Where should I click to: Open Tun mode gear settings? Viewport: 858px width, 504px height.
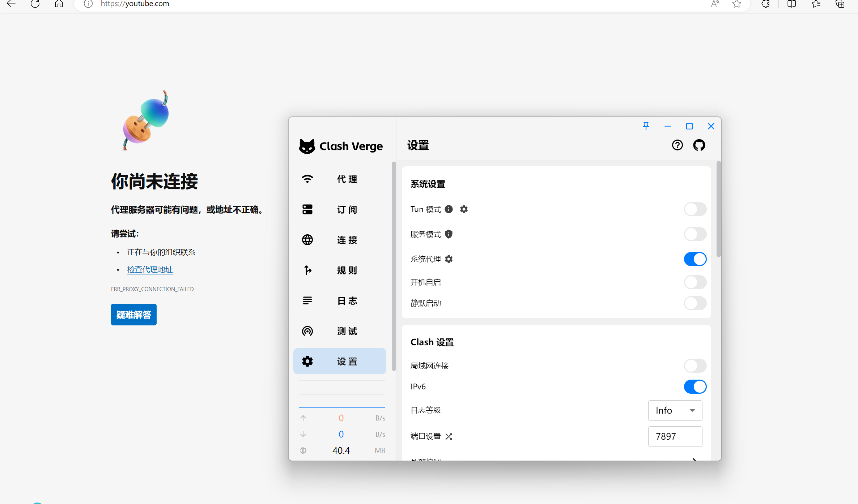(464, 209)
